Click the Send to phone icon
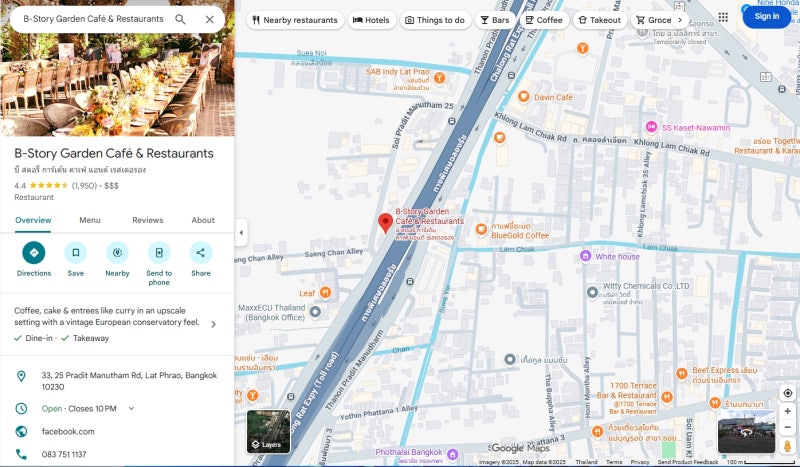Viewport: 800px width, 467px height. (159, 253)
